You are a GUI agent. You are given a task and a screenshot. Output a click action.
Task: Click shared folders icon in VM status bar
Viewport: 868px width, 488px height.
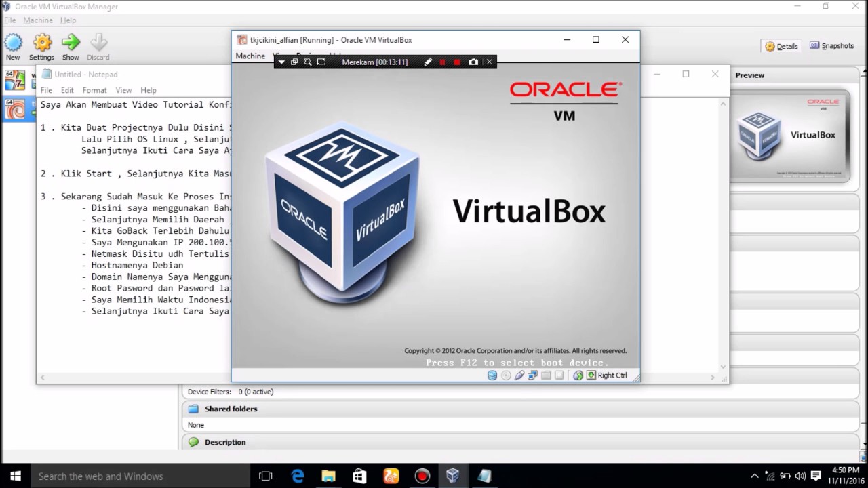point(546,375)
